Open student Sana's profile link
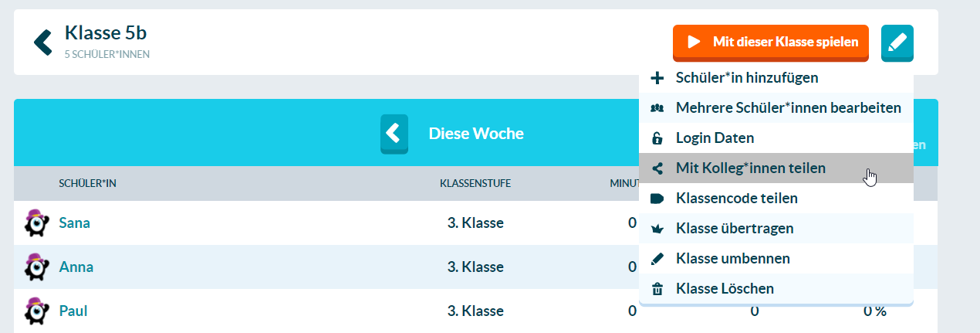 75,223
